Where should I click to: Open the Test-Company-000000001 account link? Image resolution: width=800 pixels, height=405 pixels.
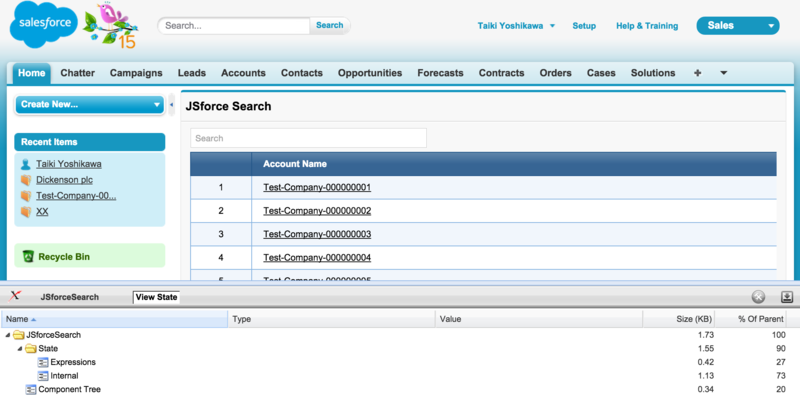(x=317, y=188)
